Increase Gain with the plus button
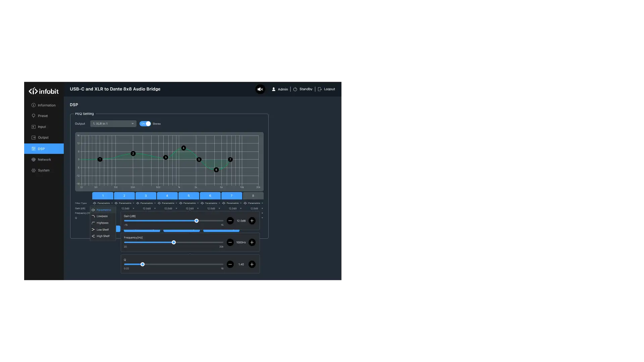The height and width of the screenshot is (362, 644). coord(252,221)
